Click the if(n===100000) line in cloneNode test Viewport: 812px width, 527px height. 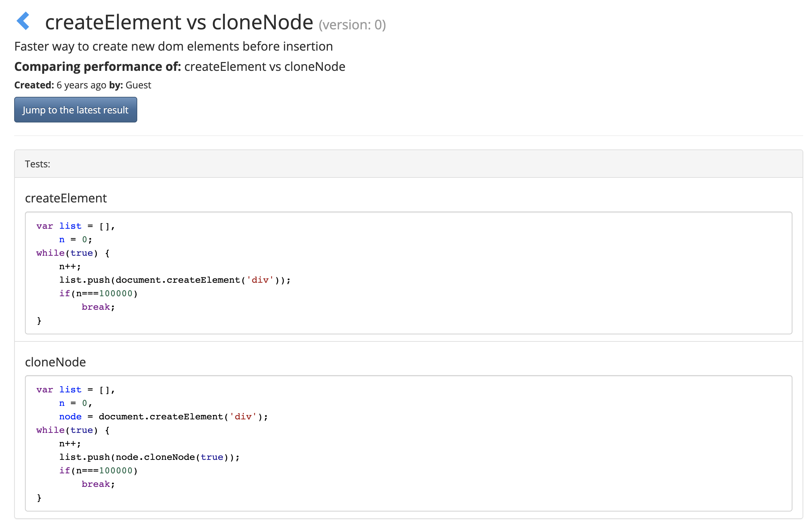(x=98, y=471)
